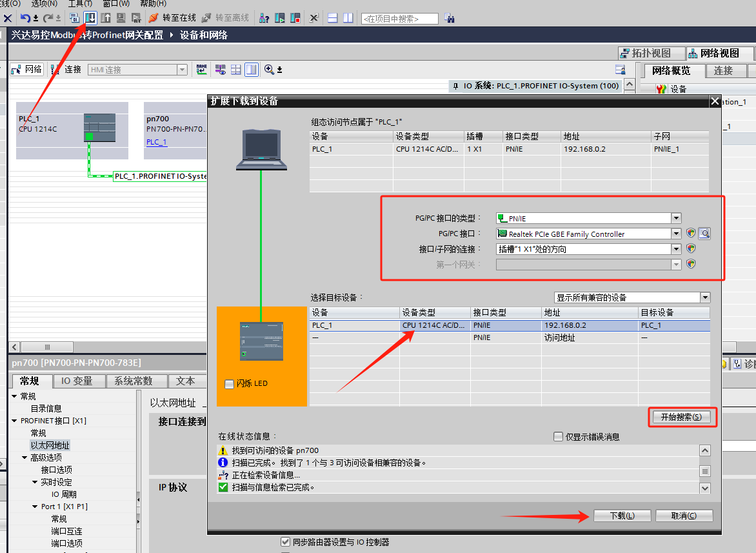
Task: Switch to topology view (拓扑视图) tab
Action: tap(651, 53)
